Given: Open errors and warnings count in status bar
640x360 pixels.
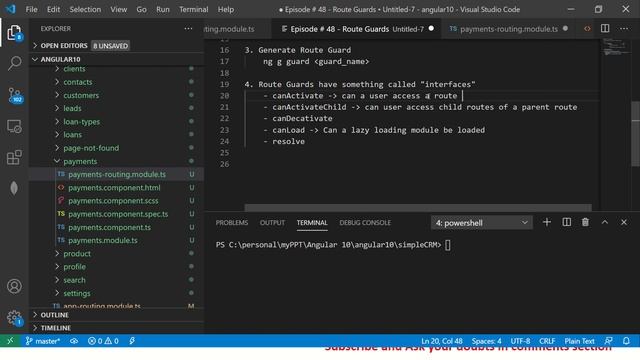Looking at the screenshot, I should (x=103, y=341).
